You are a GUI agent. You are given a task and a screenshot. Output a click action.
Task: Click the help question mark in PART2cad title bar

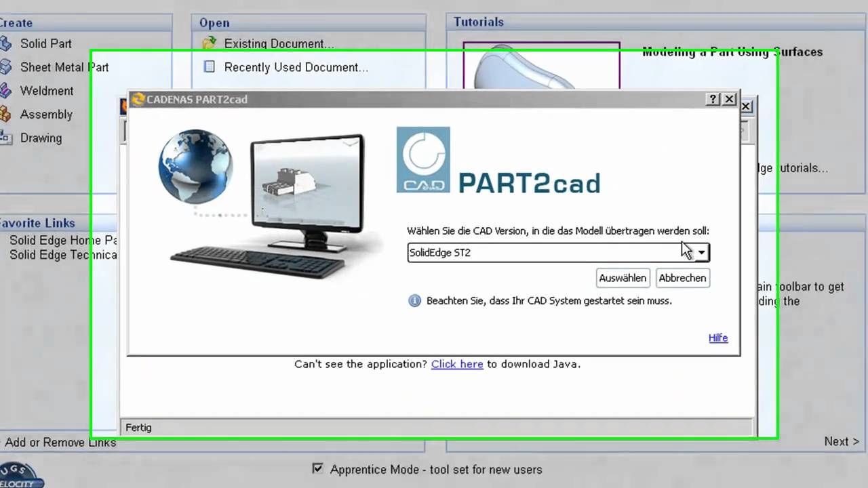pyautogui.click(x=713, y=99)
